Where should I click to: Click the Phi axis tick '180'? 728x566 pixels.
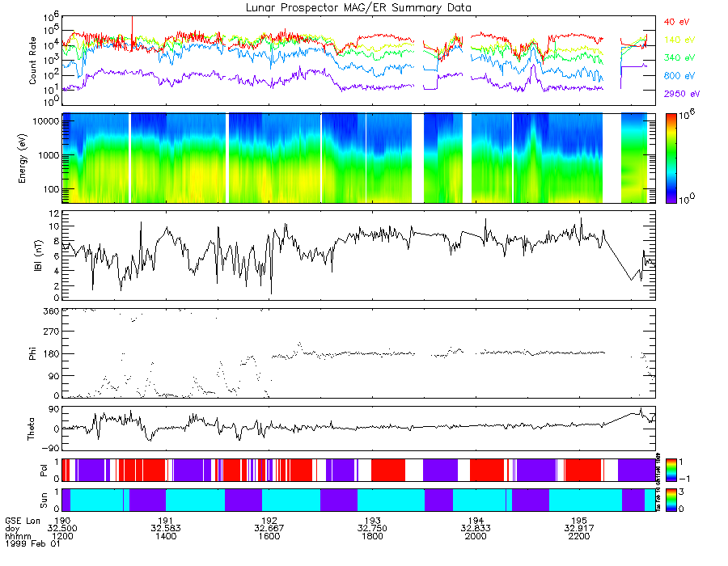click(51, 354)
